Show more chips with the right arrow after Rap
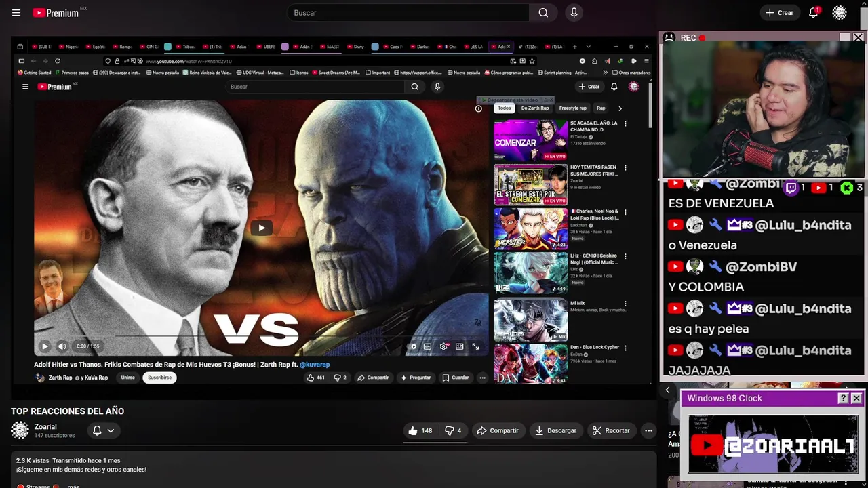Image resolution: width=868 pixels, height=488 pixels. coord(619,108)
